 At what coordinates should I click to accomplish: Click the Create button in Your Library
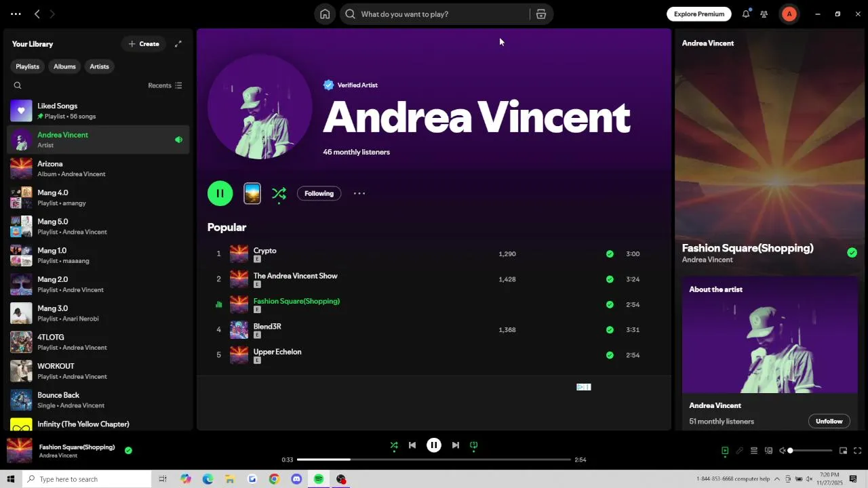(x=144, y=44)
